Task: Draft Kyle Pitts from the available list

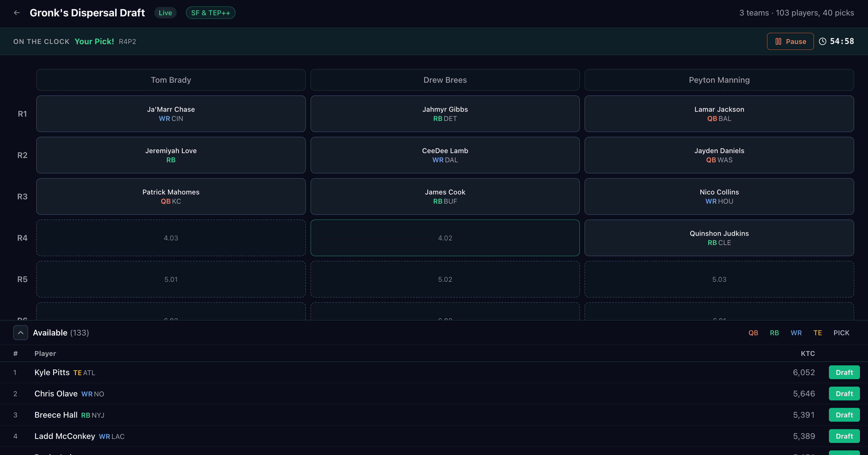Action: tap(844, 373)
